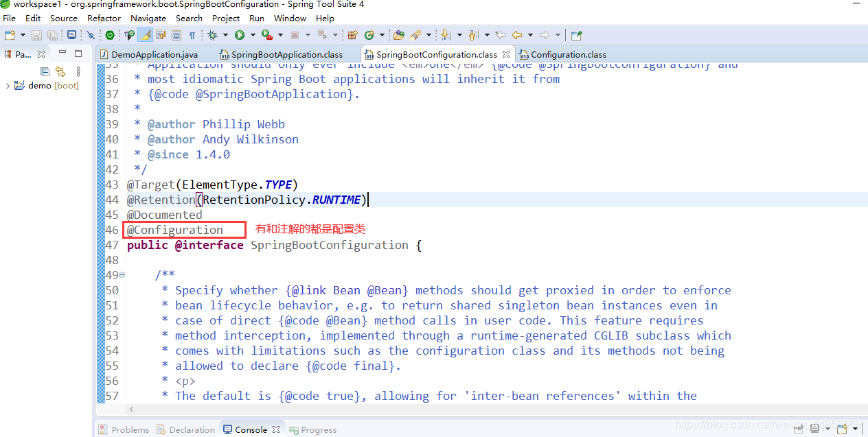Viewport: 868px width, 437px height.
Task: Click the Forward navigation arrow icon
Action: point(545,35)
